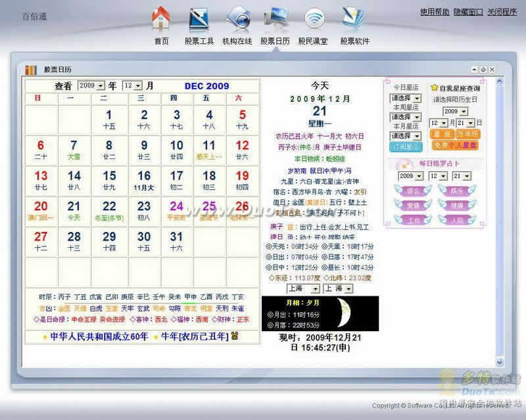This screenshot has height=420, width=526.
Task: Click the 隐藏窗口 hide window link
Action: pyautogui.click(x=468, y=12)
